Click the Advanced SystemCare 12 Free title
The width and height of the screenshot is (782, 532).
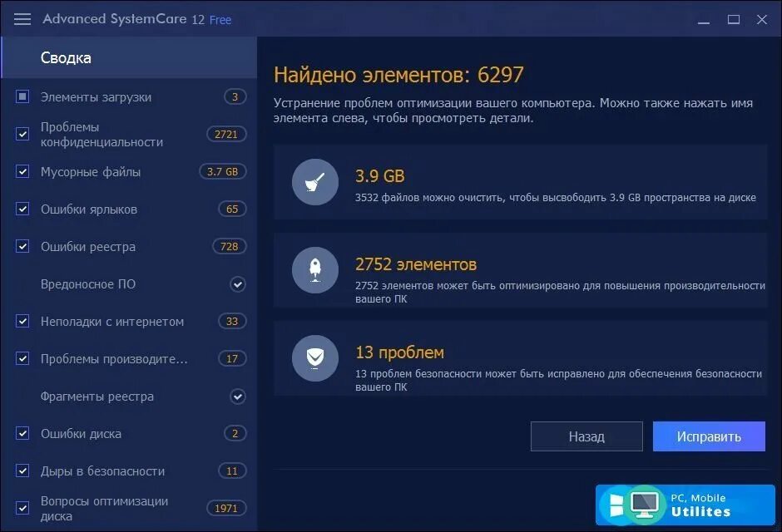pyautogui.click(x=137, y=19)
